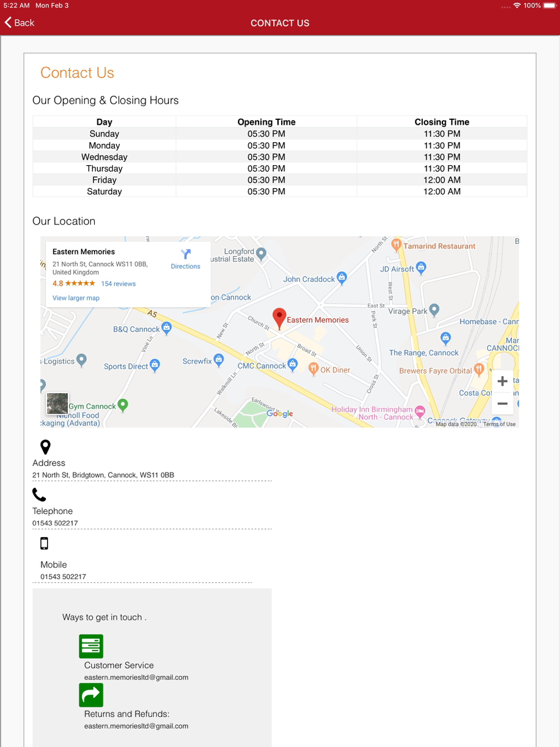
Task: Call the Mobile number 01543 502217
Action: tap(63, 577)
